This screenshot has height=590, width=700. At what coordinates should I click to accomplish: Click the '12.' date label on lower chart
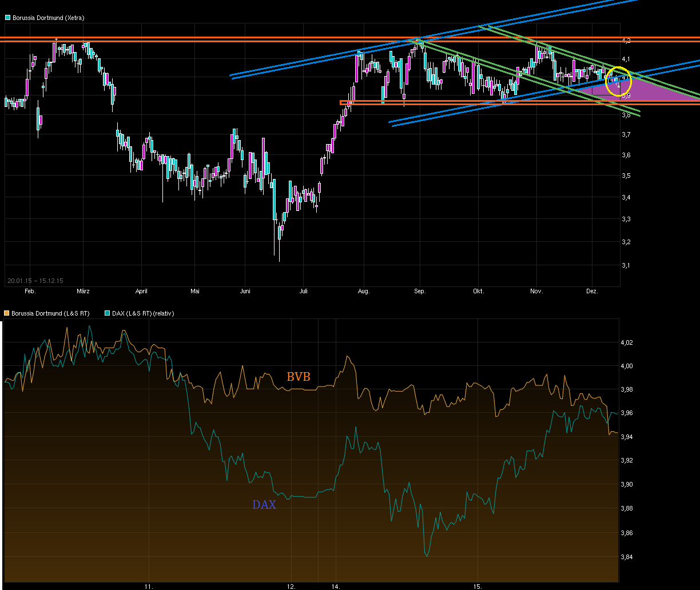pyautogui.click(x=291, y=586)
